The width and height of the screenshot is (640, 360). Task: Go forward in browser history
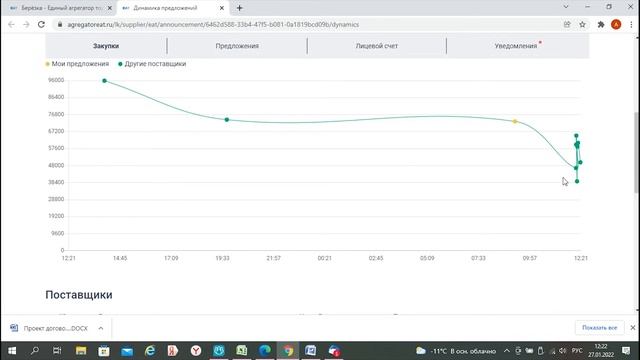[x=26, y=24]
